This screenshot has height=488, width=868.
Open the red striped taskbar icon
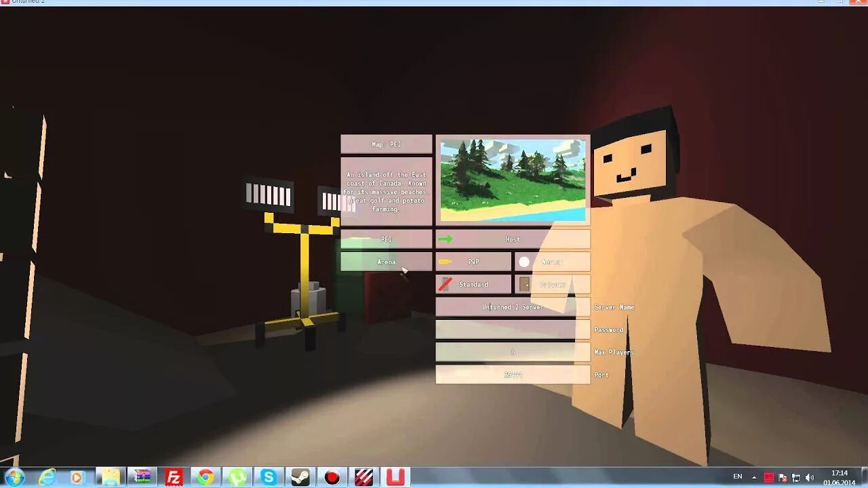(x=364, y=477)
